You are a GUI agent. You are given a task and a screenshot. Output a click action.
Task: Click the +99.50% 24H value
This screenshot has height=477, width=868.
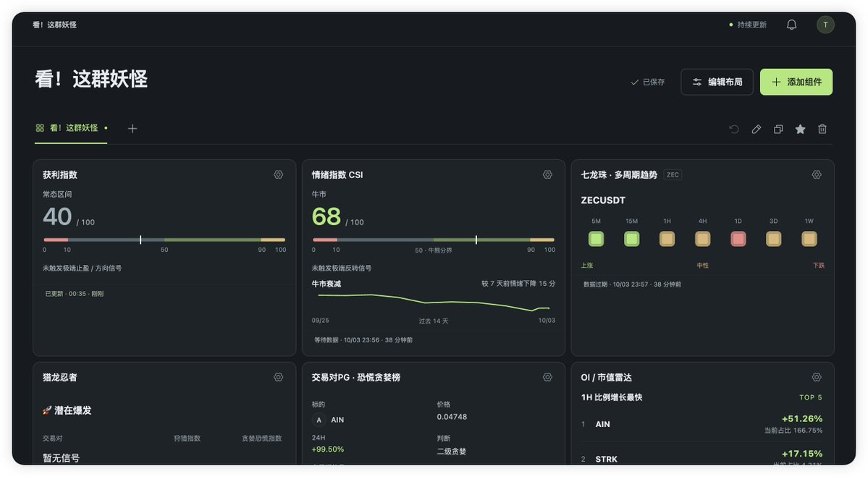click(328, 449)
